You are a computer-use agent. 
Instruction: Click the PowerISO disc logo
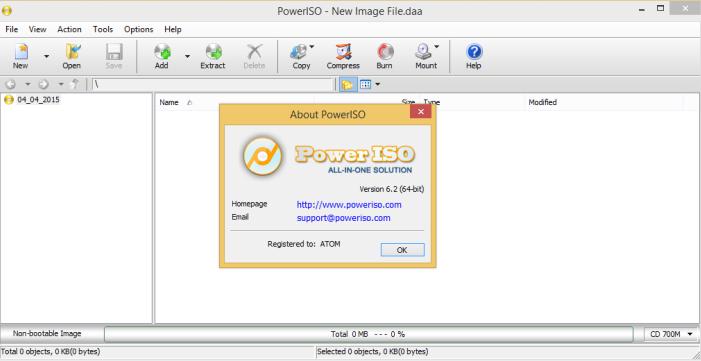[262, 156]
